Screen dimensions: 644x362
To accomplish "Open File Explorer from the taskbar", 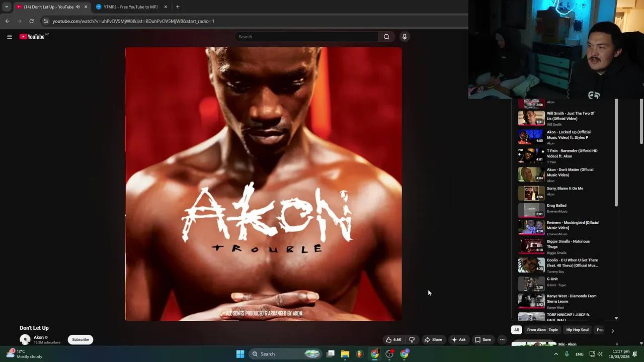I will 345,354.
